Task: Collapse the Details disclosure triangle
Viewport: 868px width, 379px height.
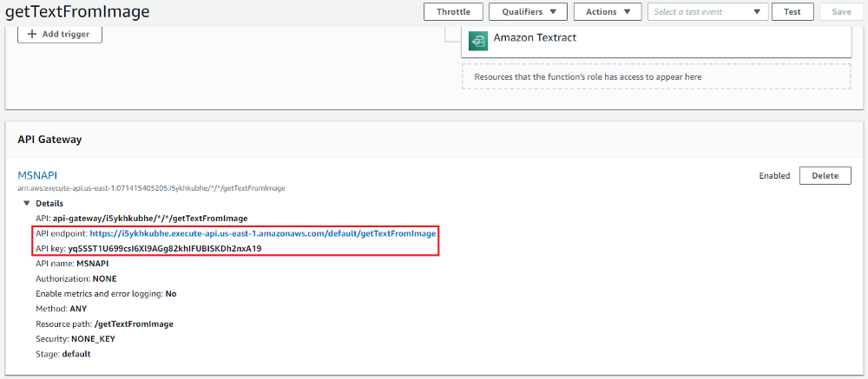Action: [x=27, y=204]
